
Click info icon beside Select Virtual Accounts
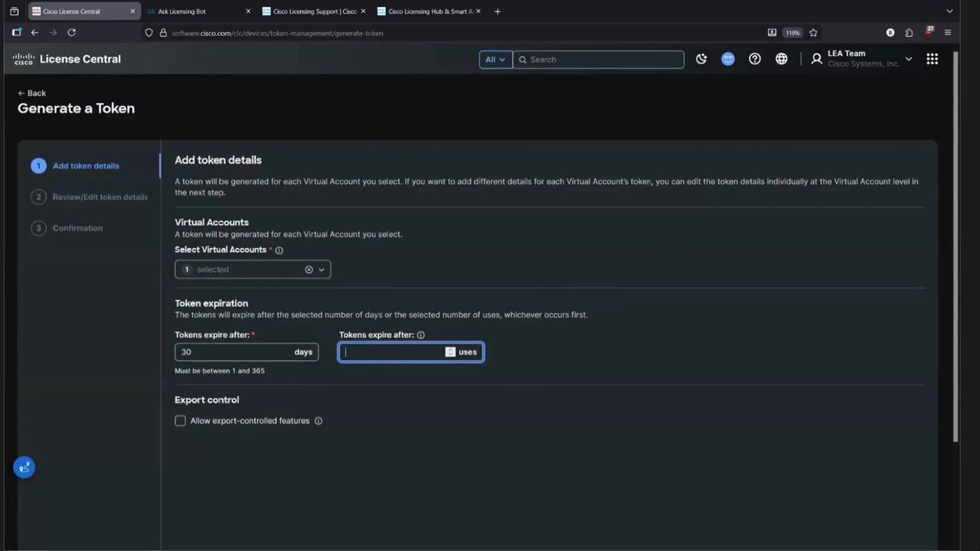point(279,250)
